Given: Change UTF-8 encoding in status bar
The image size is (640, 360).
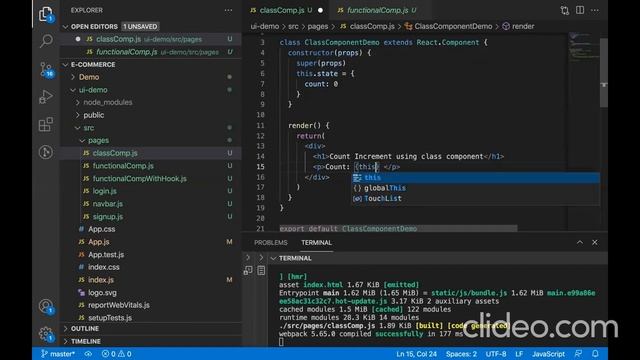Looking at the screenshot, I should tap(496, 354).
